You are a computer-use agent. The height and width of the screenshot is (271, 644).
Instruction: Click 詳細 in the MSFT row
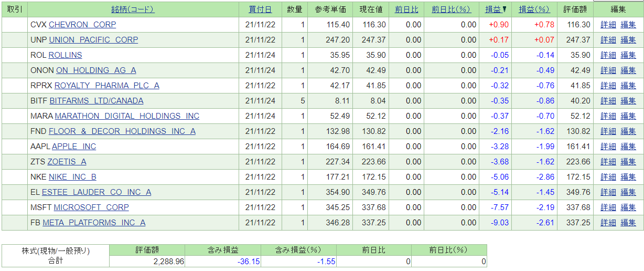[x=608, y=207]
